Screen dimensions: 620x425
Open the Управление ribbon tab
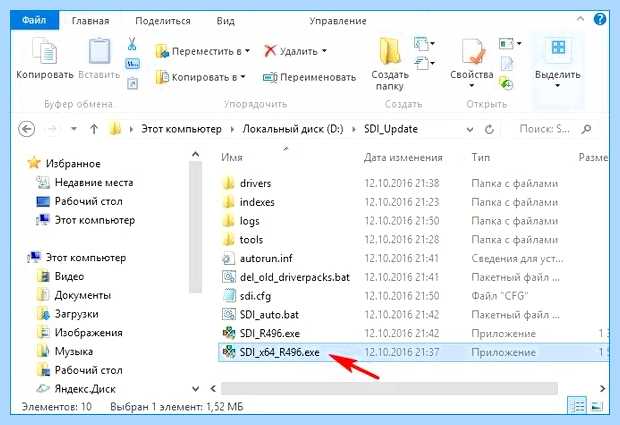click(338, 21)
